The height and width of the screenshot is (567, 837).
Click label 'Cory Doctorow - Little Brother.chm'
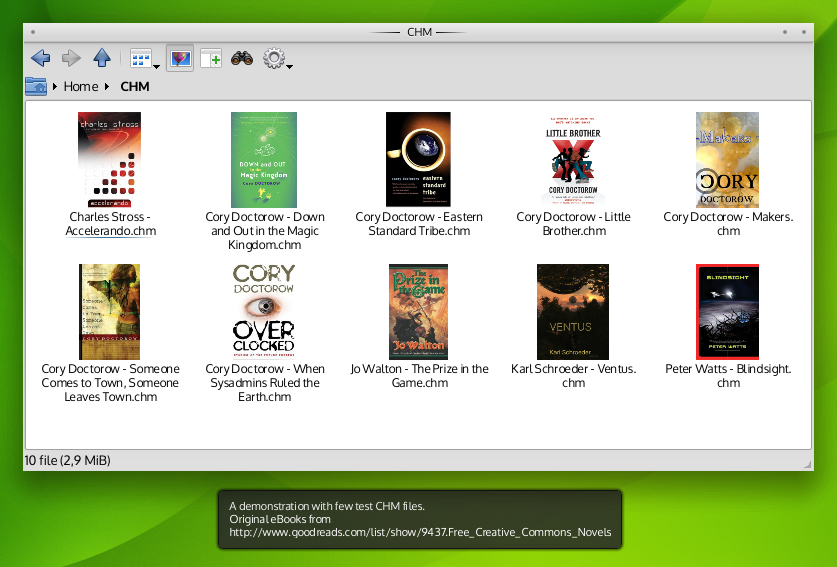click(573, 224)
